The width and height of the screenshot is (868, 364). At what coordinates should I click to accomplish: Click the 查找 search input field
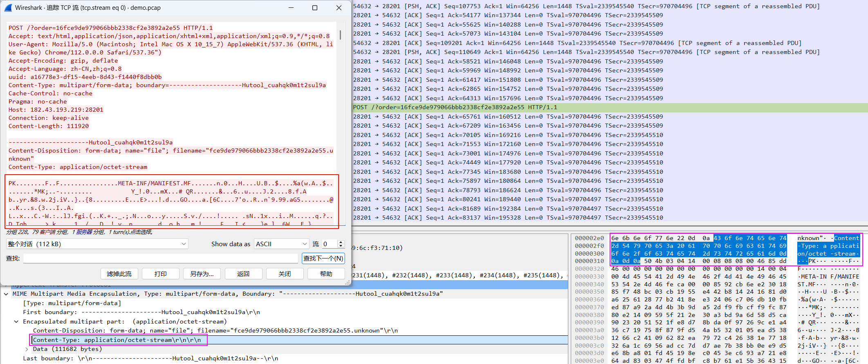tap(160, 258)
